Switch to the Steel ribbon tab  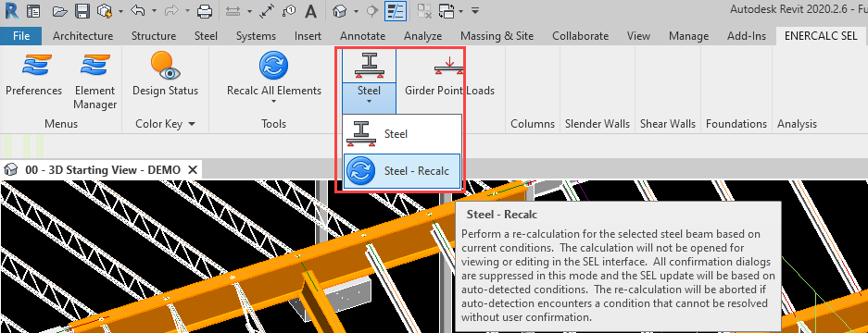tap(206, 36)
